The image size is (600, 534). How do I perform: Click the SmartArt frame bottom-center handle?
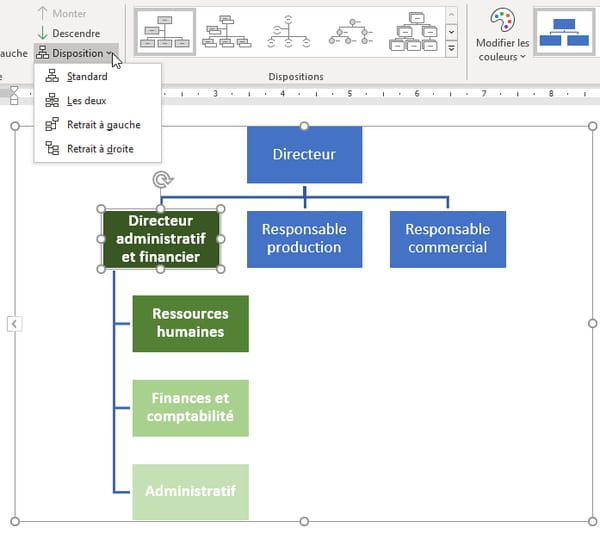[x=304, y=521]
